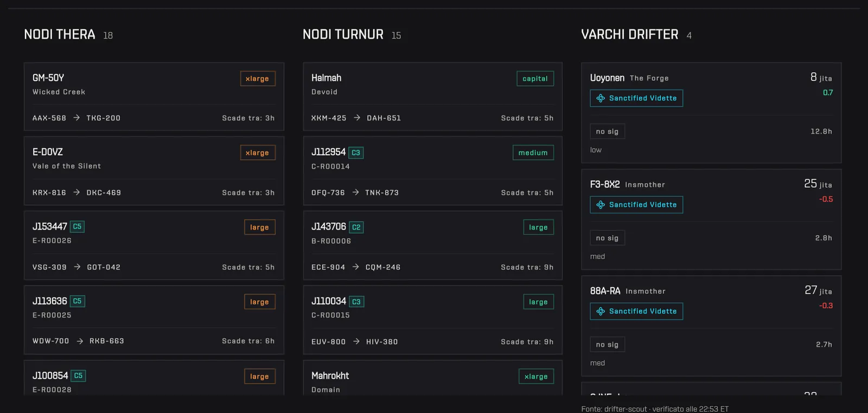Click the NODI THERA column heading

[x=60, y=35]
